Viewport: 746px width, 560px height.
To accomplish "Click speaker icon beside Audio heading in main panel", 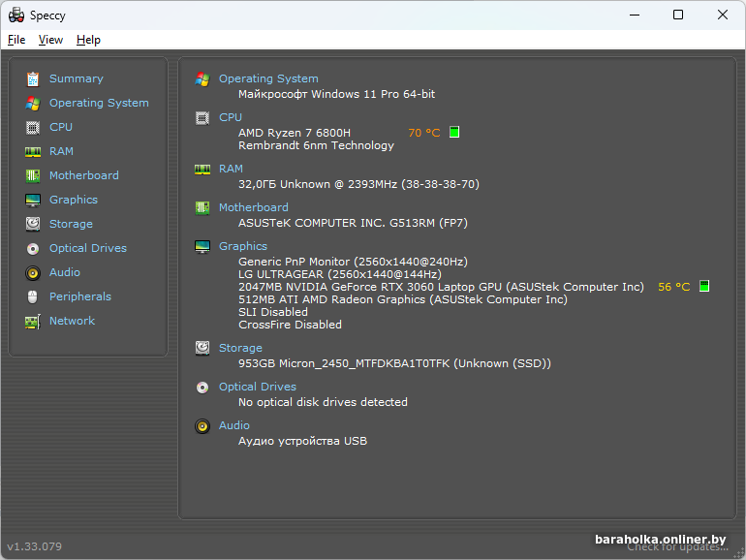I will (202, 426).
